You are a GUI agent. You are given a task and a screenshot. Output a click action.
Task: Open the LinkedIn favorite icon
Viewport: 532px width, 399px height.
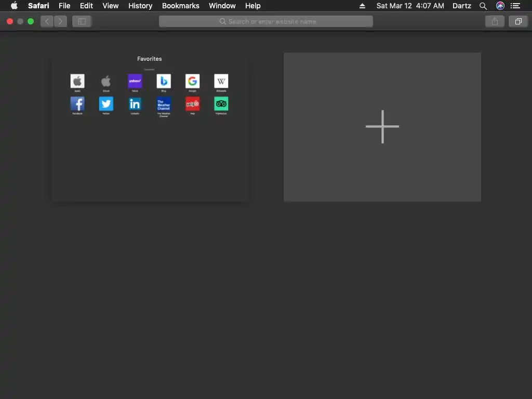point(135,104)
